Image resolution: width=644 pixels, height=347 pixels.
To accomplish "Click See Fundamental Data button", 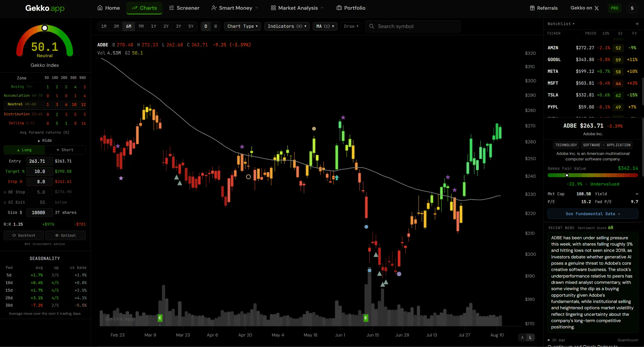I will tap(593, 214).
